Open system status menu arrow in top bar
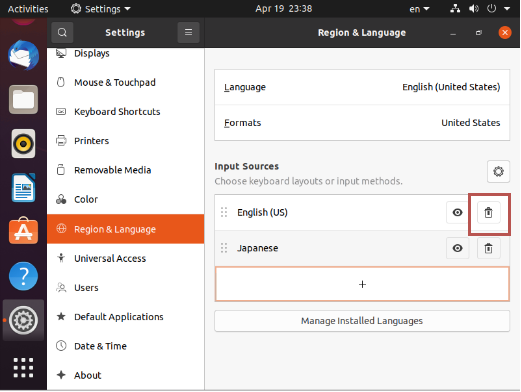Viewport: 521px width, 392px height. point(507,9)
